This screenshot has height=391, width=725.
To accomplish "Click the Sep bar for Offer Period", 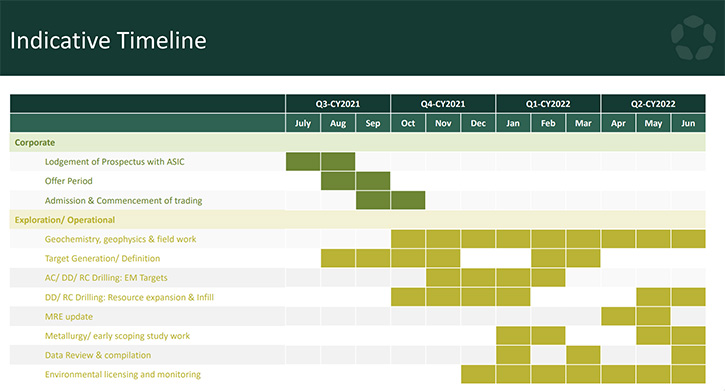I will click(373, 181).
